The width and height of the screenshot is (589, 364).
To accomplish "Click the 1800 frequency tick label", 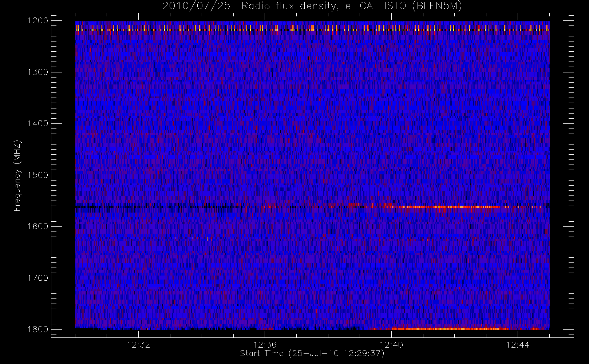I will (x=38, y=329).
